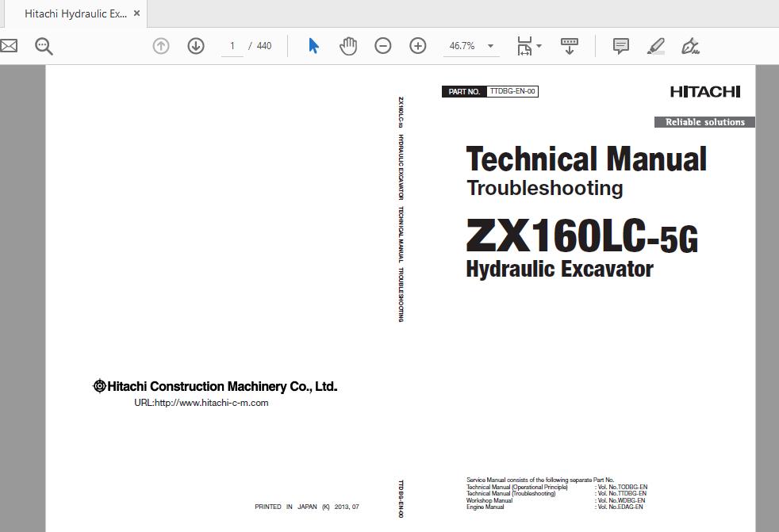The image size is (779, 532).
Task: Open the find text magnifier tool
Action: pyautogui.click(x=44, y=46)
